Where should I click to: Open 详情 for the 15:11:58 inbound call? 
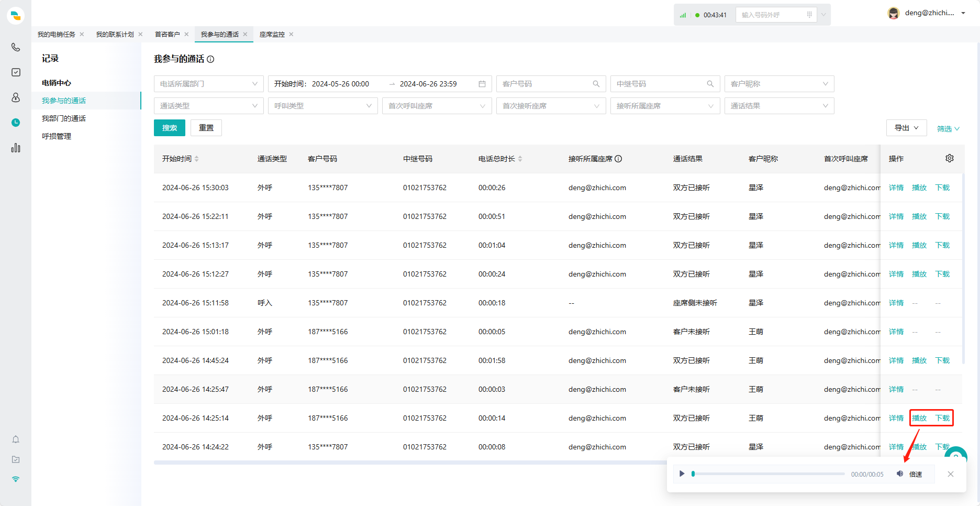coord(896,303)
